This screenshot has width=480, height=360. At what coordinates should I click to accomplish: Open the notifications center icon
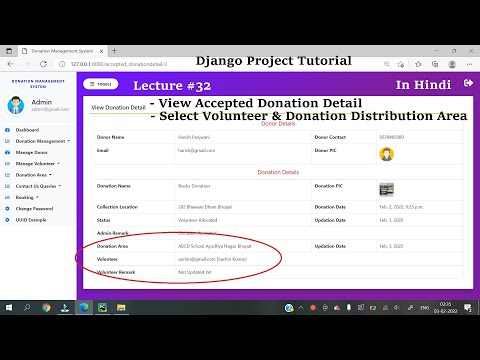click(x=468, y=308)
